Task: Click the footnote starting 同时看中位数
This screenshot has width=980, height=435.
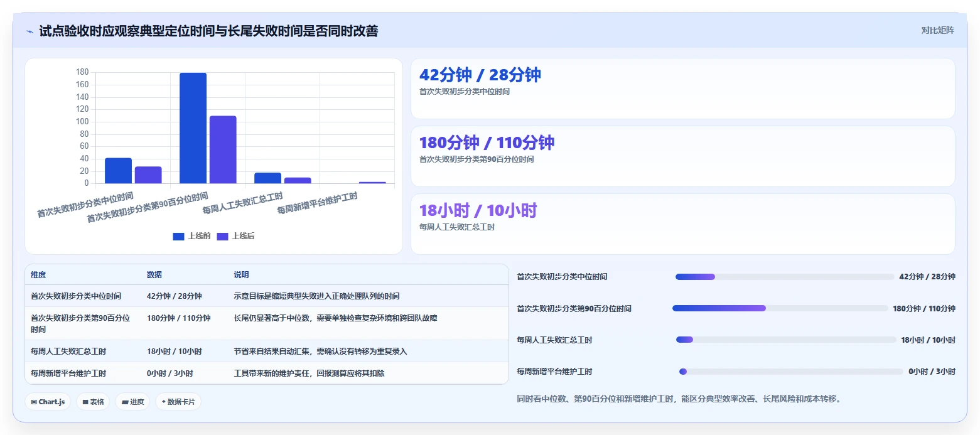Action: (x=679, y=399)
